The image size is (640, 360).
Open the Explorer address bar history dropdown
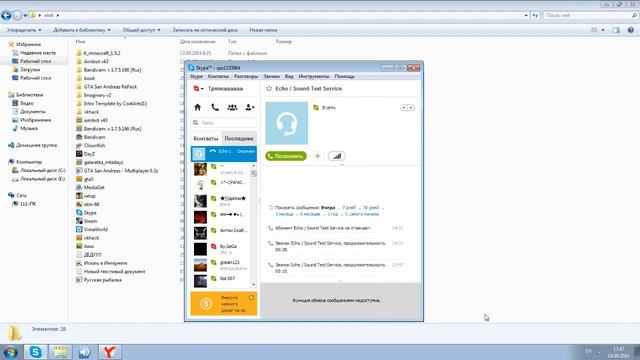526,16
